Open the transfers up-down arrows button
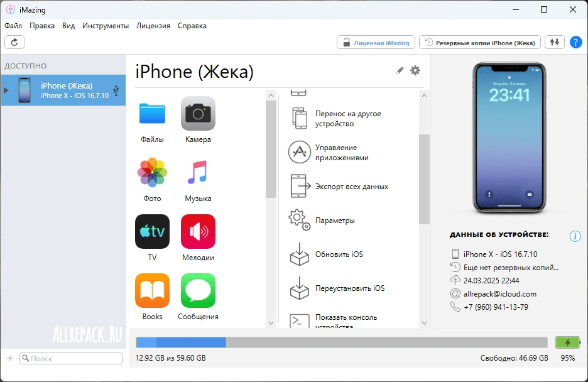588x382 pixels. [x=555, y=42]
